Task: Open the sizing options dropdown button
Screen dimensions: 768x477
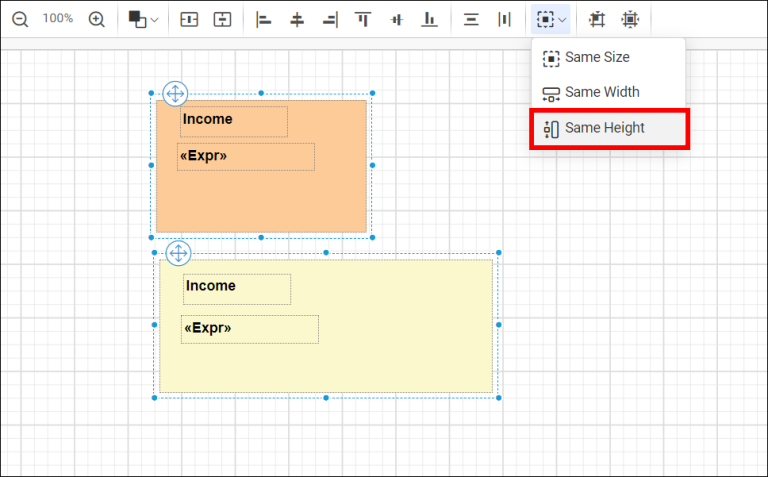Action: tap(551, 20)
